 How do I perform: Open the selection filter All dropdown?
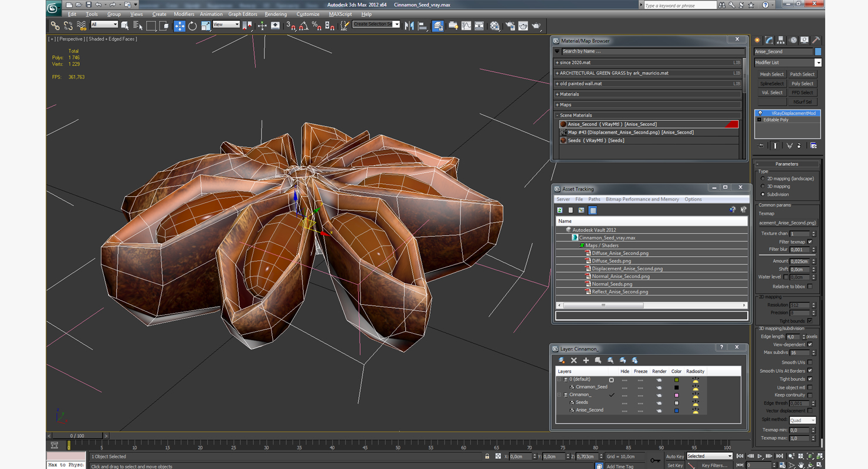(x=104, y=25)
